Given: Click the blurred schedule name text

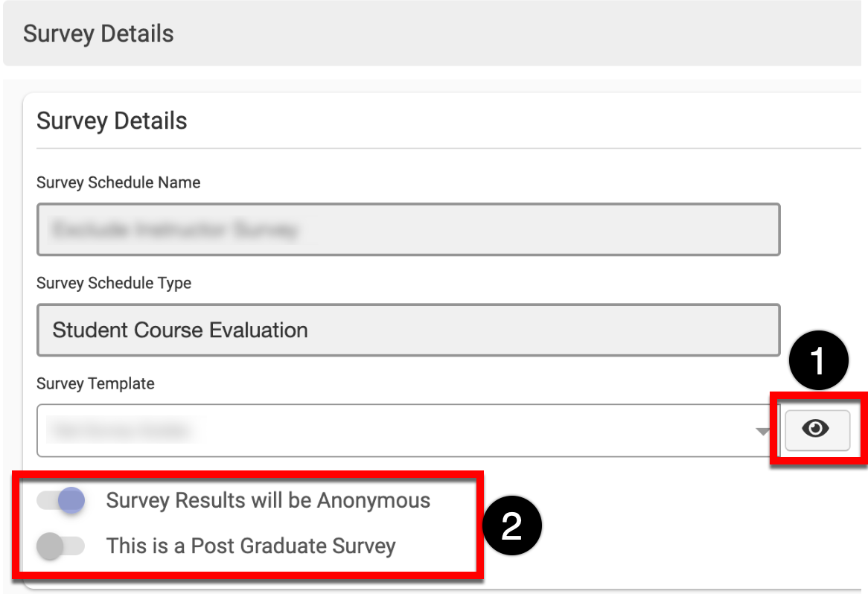Looking at the screenshot, I should [x=174, y=230].
